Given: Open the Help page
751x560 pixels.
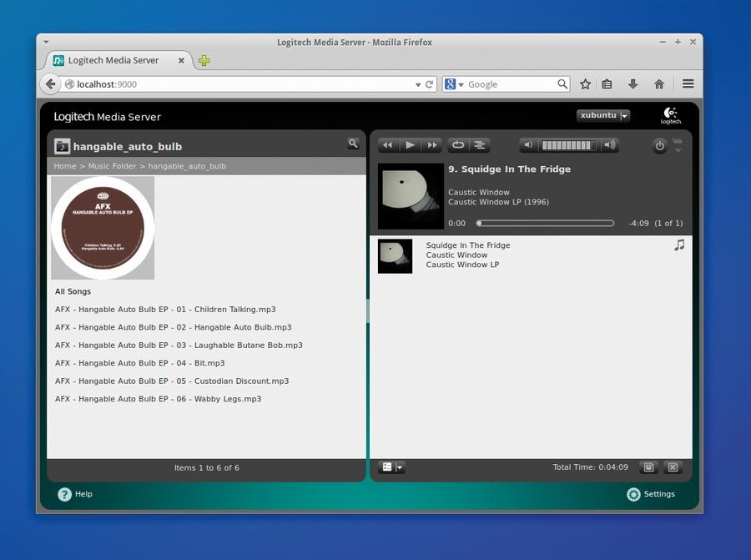Looking at the screenshot, I should click(x=83, y=494).
